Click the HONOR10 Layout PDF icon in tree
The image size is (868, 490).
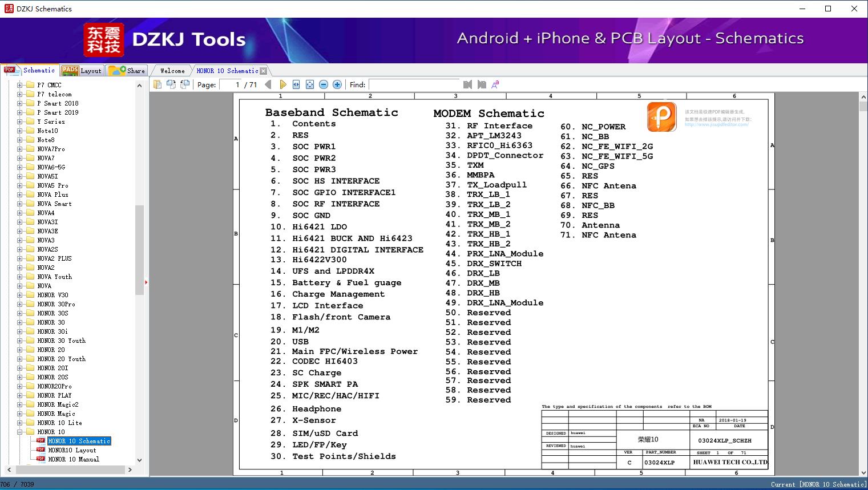pos(41,449)
